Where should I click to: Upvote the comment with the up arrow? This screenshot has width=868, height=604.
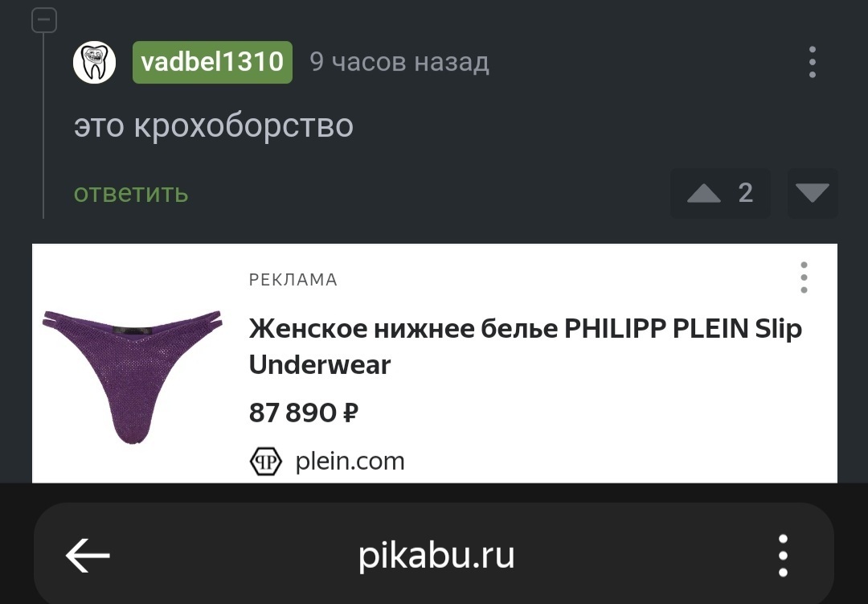pyautogui.click(x=703, y=193)
